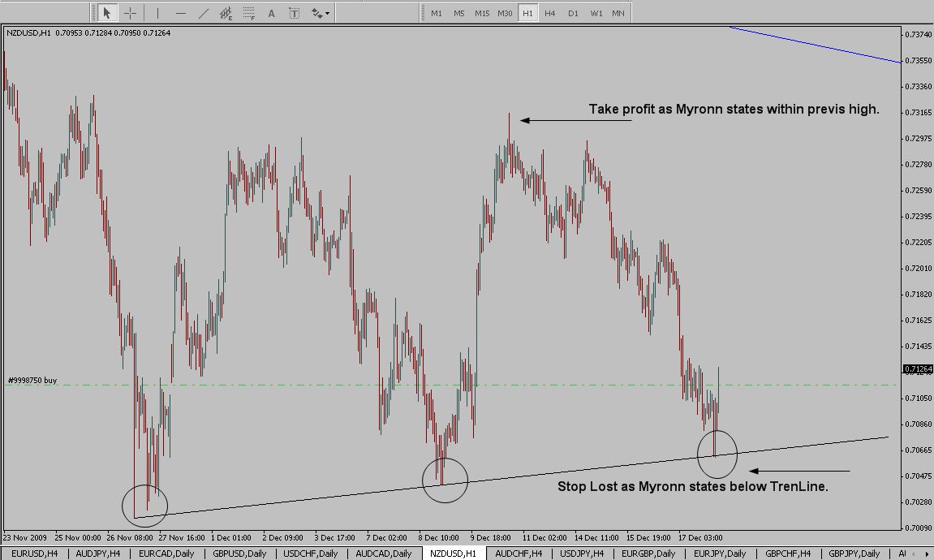
Task: Toggle the H4 timeframe button
Action: coord(550,13)
